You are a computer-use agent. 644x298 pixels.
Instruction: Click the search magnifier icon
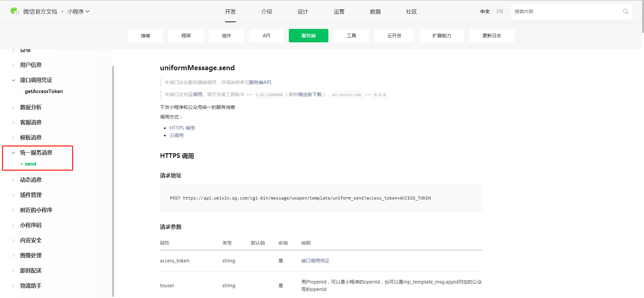(x=626, y=11)
